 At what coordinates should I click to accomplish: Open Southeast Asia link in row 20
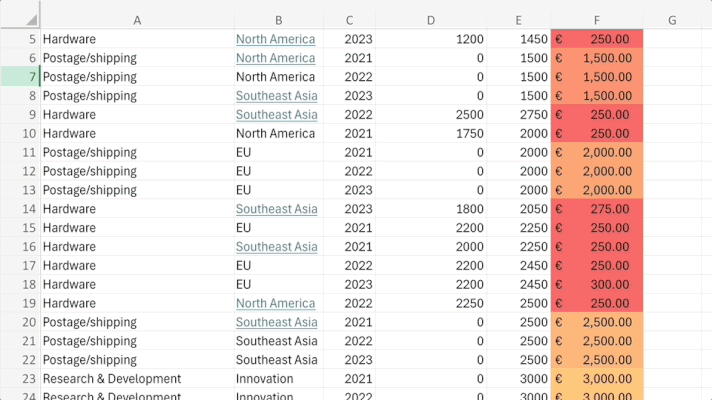277,322
